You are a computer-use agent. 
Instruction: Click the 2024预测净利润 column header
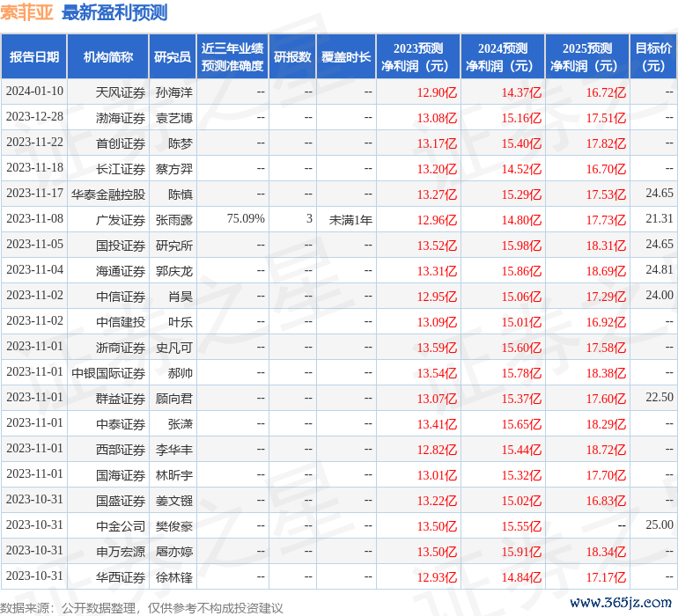[503, 56]
